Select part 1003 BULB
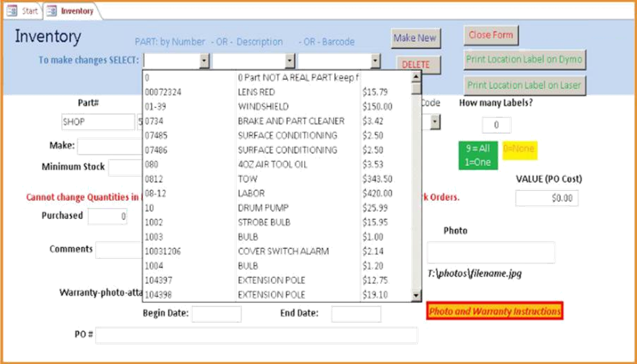637x364 pixels. (x=277, y=237)
